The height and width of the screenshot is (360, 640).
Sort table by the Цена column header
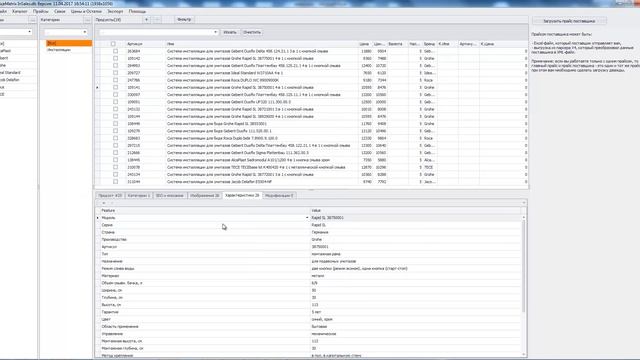pos(364,44)
